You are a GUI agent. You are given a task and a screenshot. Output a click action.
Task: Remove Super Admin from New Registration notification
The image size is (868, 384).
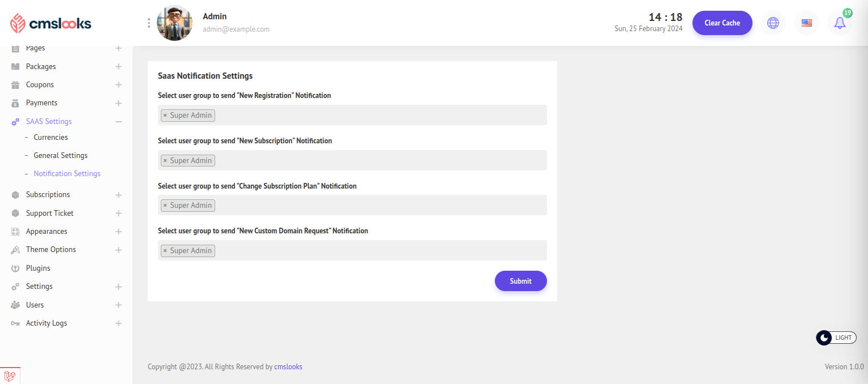(165, 116)
